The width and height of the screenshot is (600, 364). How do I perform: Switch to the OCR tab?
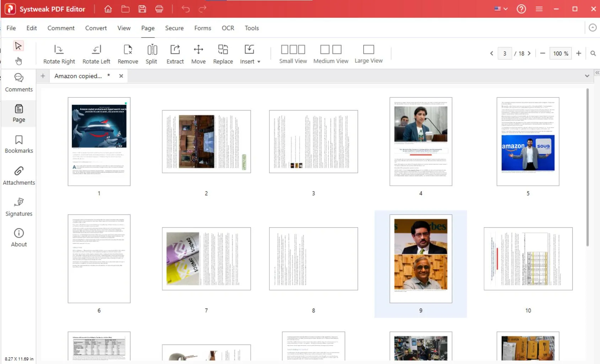228,28
